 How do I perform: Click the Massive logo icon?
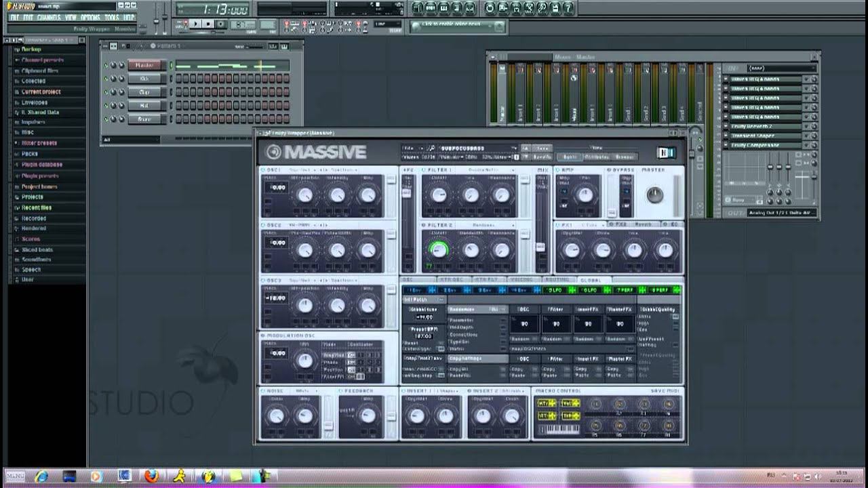pos(274,152)
